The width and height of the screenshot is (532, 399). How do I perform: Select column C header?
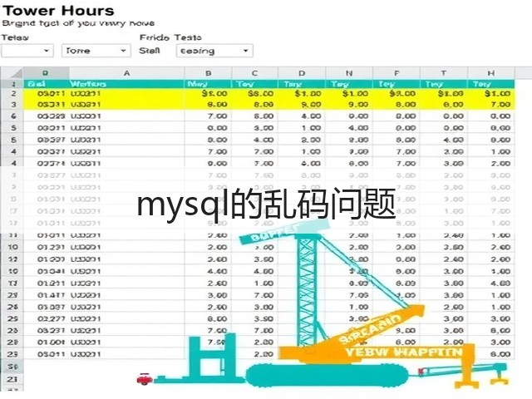(x=255, y=73)
